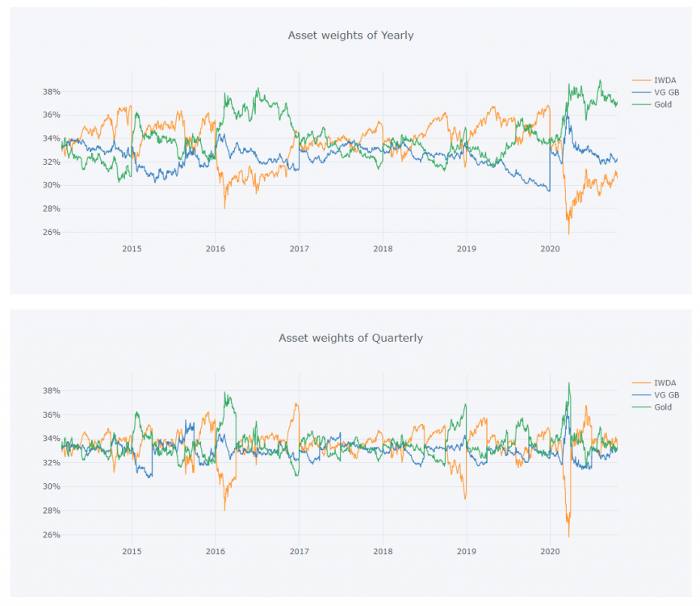Click 2016 x-axis label on Quarterly chart
Screen dimensions: 700x606
(x=215, y=551)
